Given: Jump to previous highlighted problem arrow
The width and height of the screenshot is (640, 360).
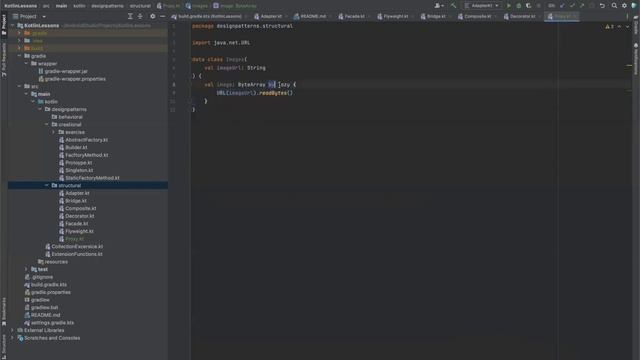Looking at the screenshot, I should tap(620, 27).
